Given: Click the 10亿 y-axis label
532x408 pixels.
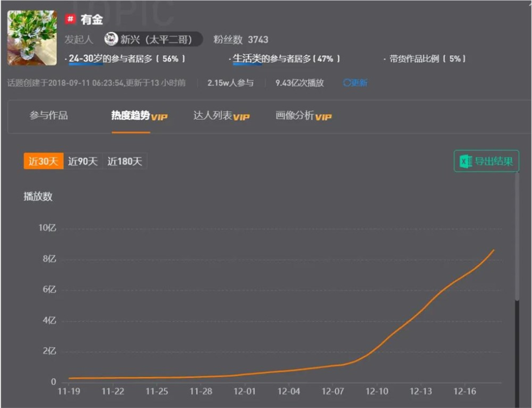Looking at the screenshot, I should [x=47, y=228].
